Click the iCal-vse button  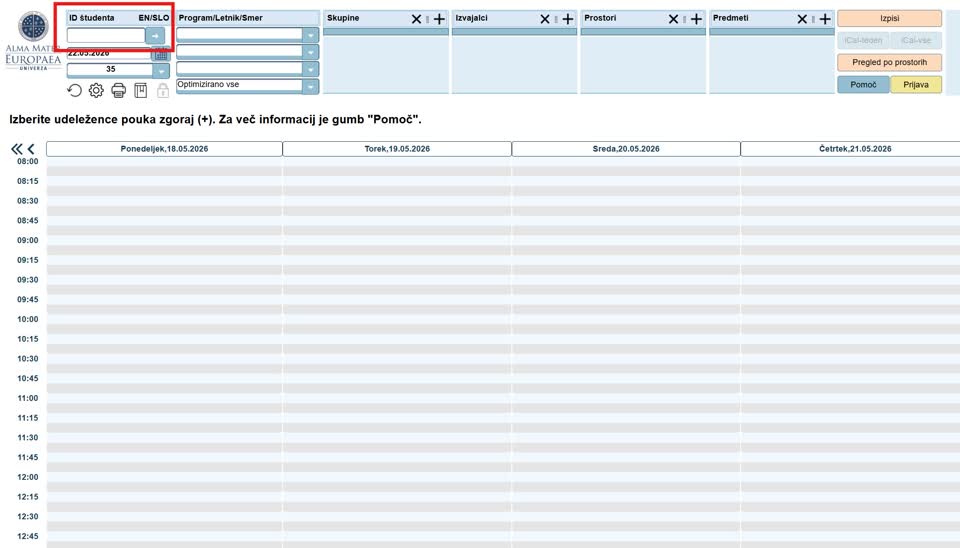tap(916, 40)
